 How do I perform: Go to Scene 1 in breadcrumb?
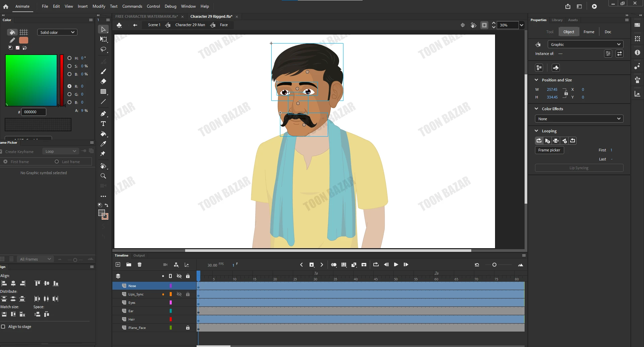[x=154, y=25]
